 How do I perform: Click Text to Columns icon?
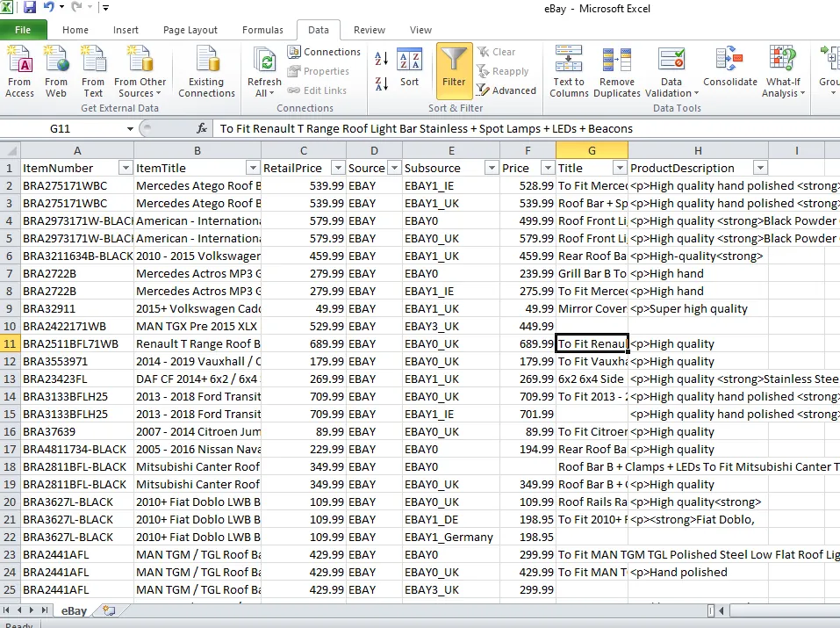pos(569,72)
